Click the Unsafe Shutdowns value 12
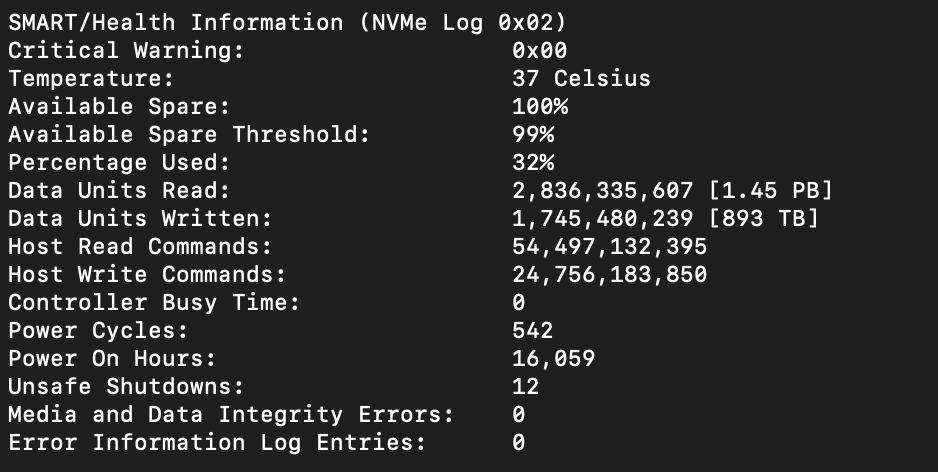The image size is (938, 472). tap(525, 386)
